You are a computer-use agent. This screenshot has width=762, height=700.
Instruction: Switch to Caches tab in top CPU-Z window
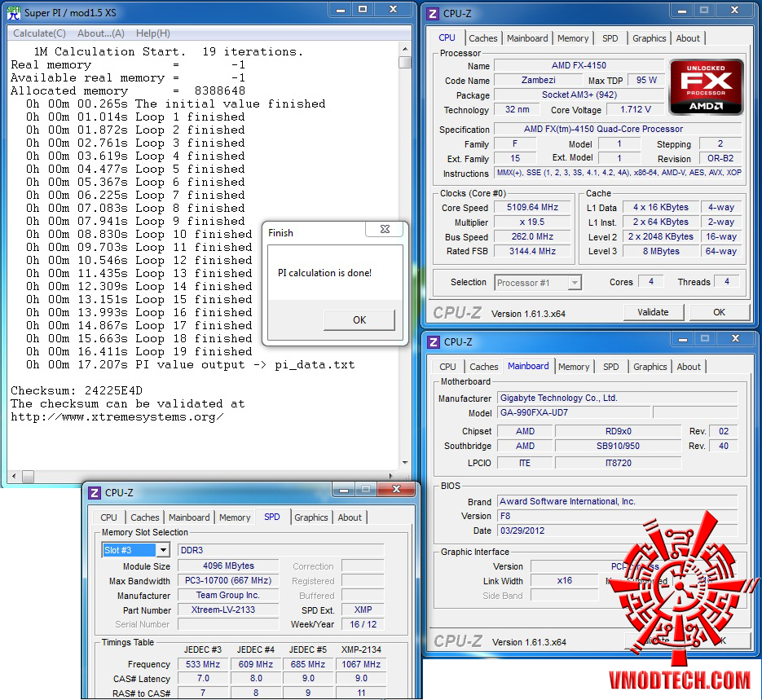[x=483, y=38]
